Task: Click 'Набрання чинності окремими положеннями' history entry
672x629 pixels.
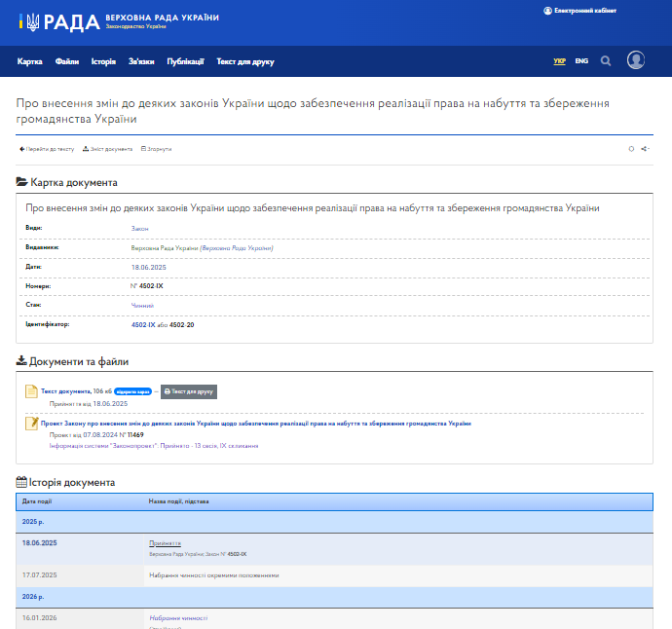Action: tap(214, 575)
